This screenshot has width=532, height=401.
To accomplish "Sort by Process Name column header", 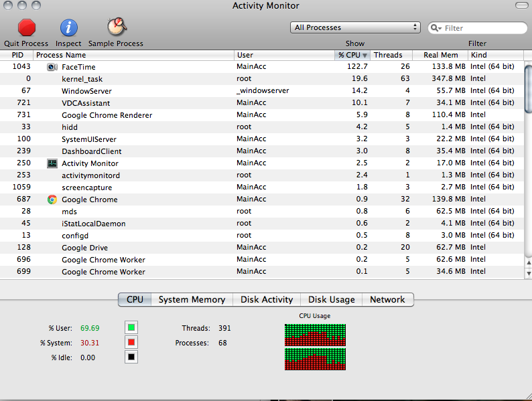I will [133, 55].
